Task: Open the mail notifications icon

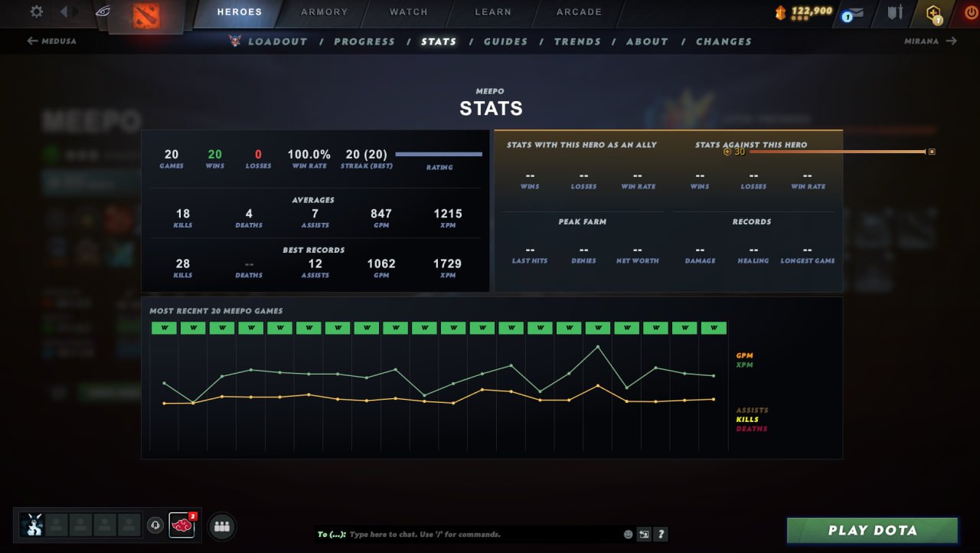Action: (x=853, y=13)
